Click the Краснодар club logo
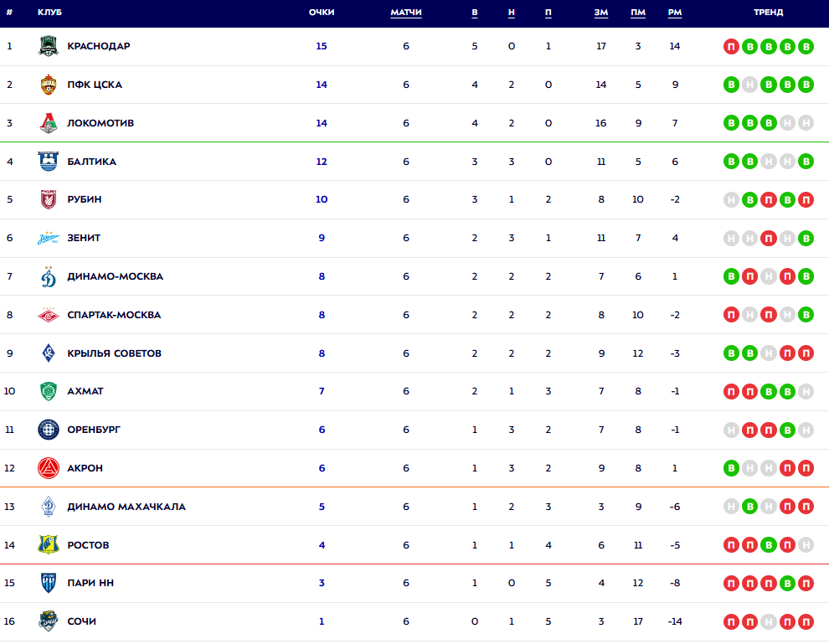The height and width of the screenshot is (644, 829). tap(49, 46)
